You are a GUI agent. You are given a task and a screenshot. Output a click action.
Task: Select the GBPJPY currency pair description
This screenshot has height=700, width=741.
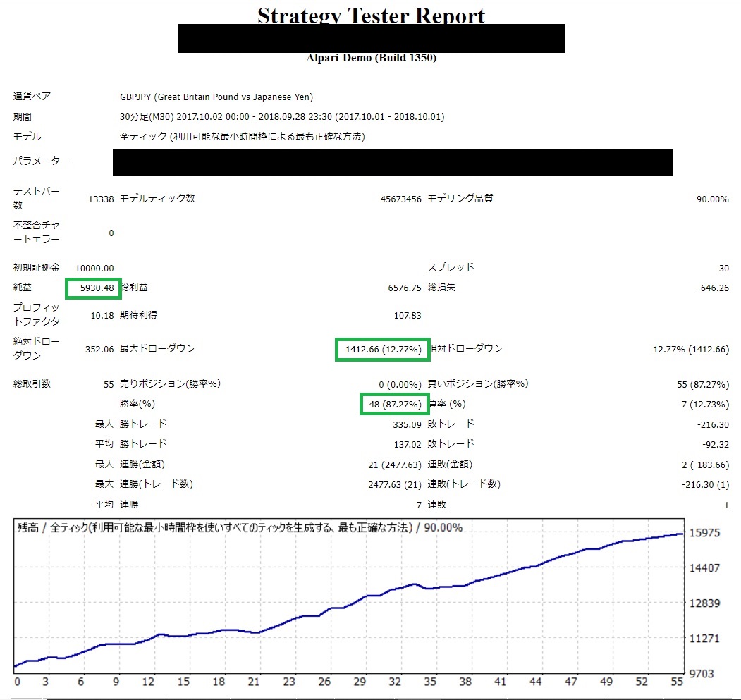[x=216, y=97]
